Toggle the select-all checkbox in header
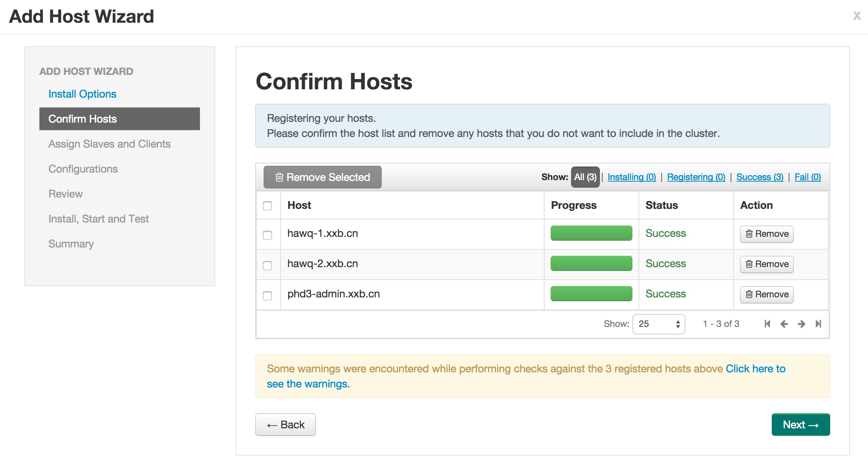Image resolution: width=868 pixels, height=473 pixels. 267,205
